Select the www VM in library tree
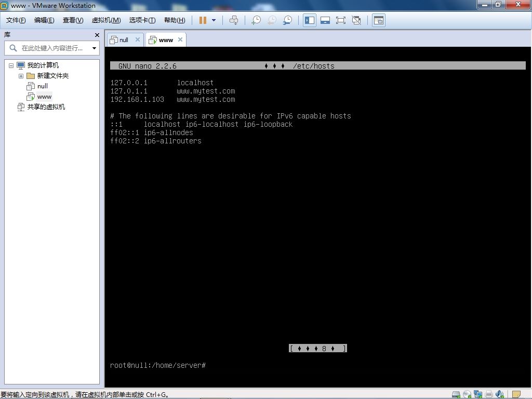The height and width of the screenshot is (399, 532). point(45,97)
